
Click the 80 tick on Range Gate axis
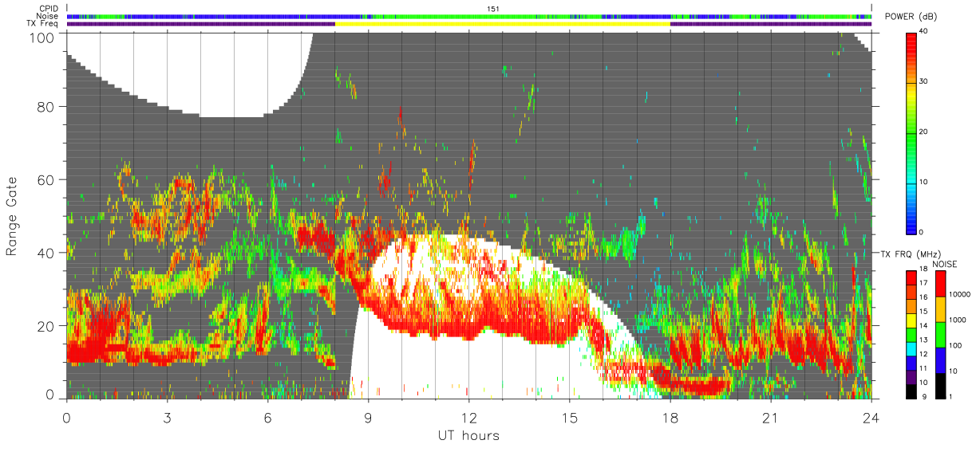45,106
